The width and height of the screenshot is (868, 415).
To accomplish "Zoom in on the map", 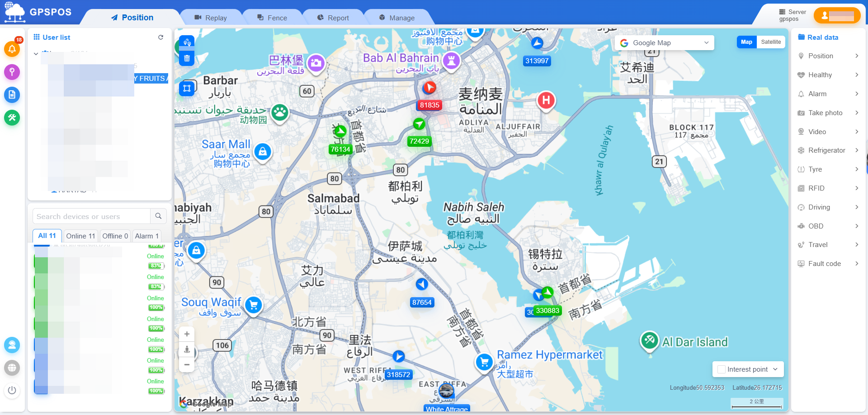I will 187,334.
